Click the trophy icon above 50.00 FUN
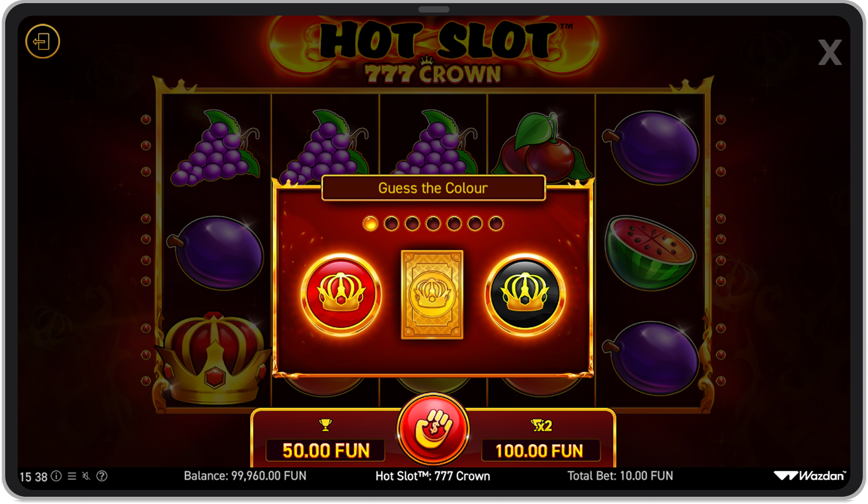The height and width of the screenshot is (504, 868). (325, 425)
